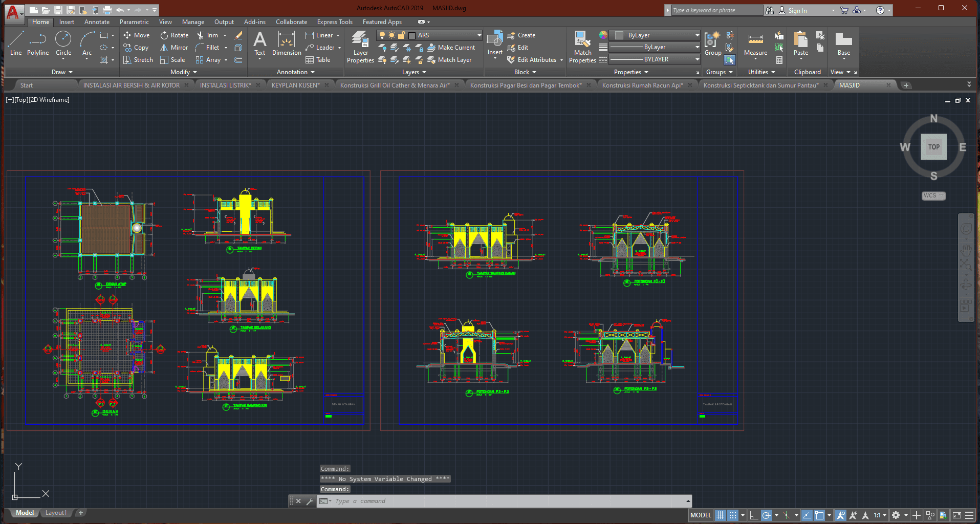The image size is (980, 524).
Task: Toggle snap mode in status bar
Action: click(733, 515)
